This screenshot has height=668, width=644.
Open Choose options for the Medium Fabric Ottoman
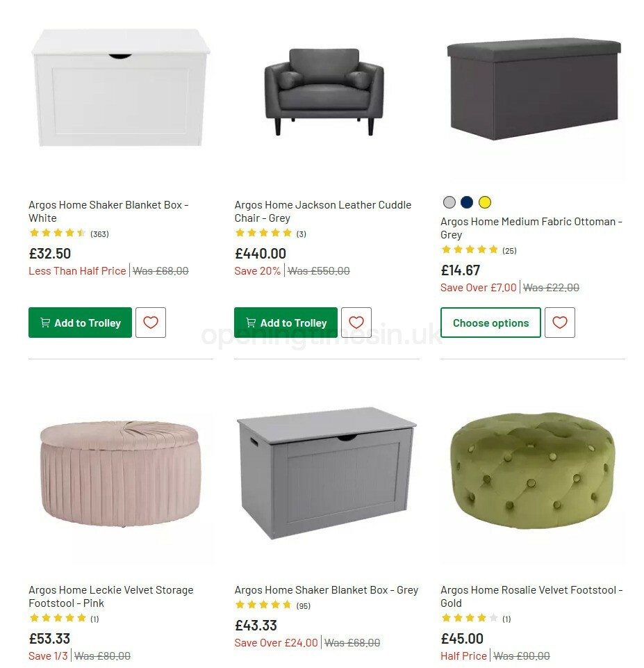pyautogui.click(x=490, y=322)
